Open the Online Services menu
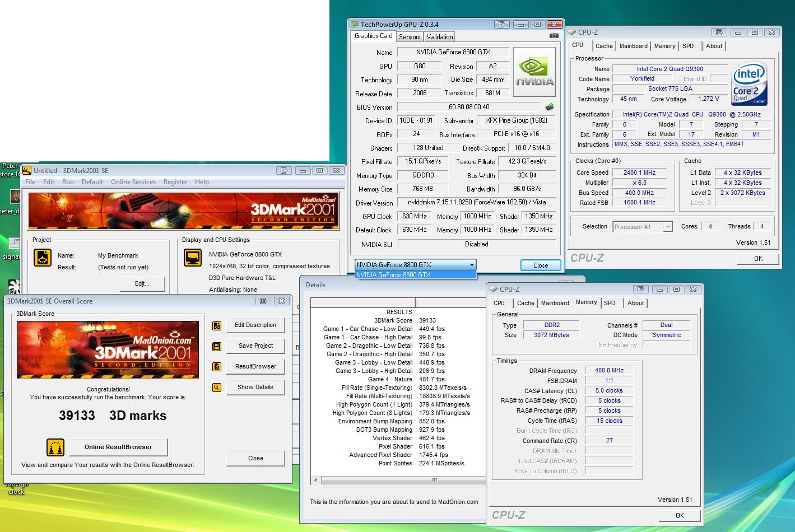The image size is (795, 532). [x=133, y=182]
